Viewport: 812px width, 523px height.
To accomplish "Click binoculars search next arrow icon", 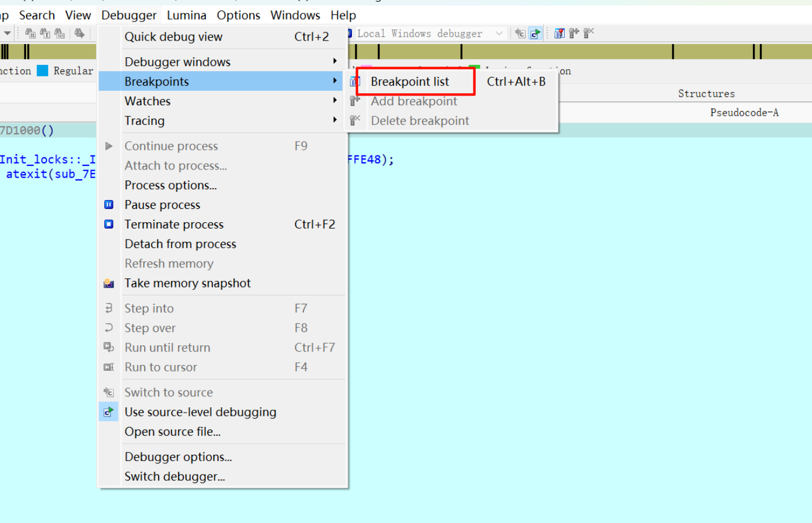I will [x=79, y=34].
